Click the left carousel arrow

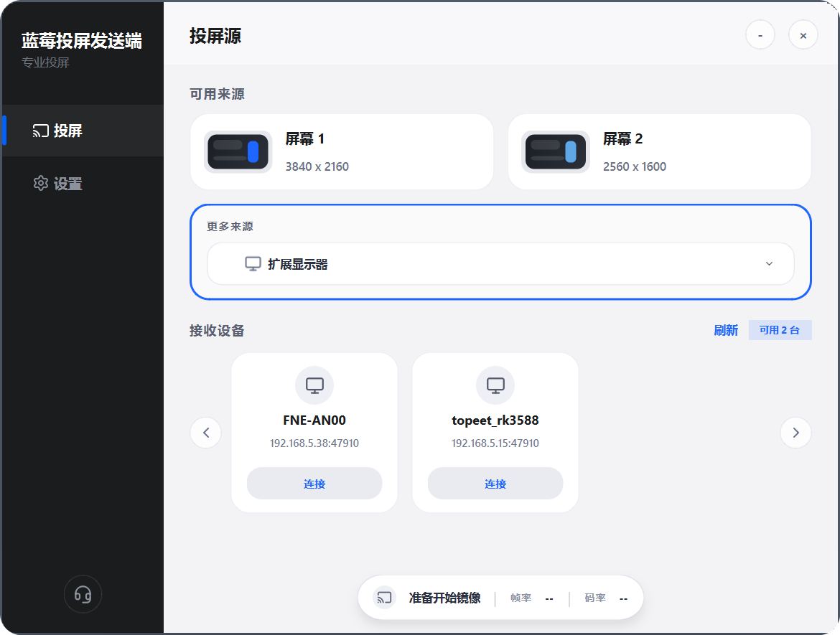(x=205, y=433)
